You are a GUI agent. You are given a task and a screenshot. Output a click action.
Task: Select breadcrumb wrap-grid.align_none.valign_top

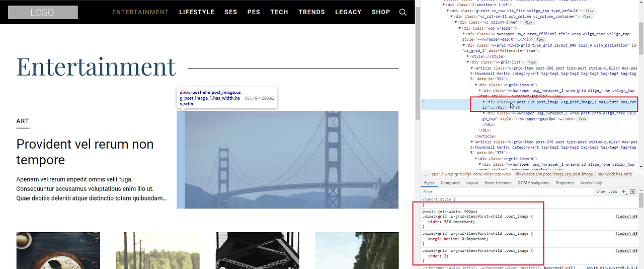coord(469,174)
